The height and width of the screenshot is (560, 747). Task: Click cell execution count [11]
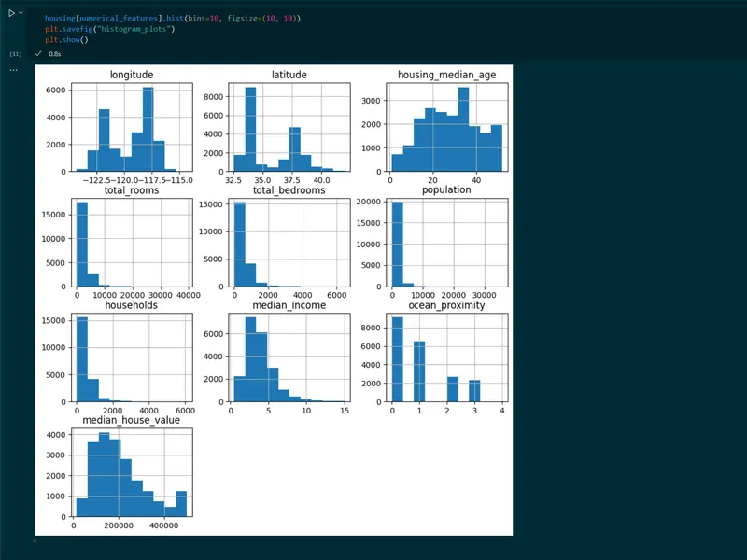16,54
